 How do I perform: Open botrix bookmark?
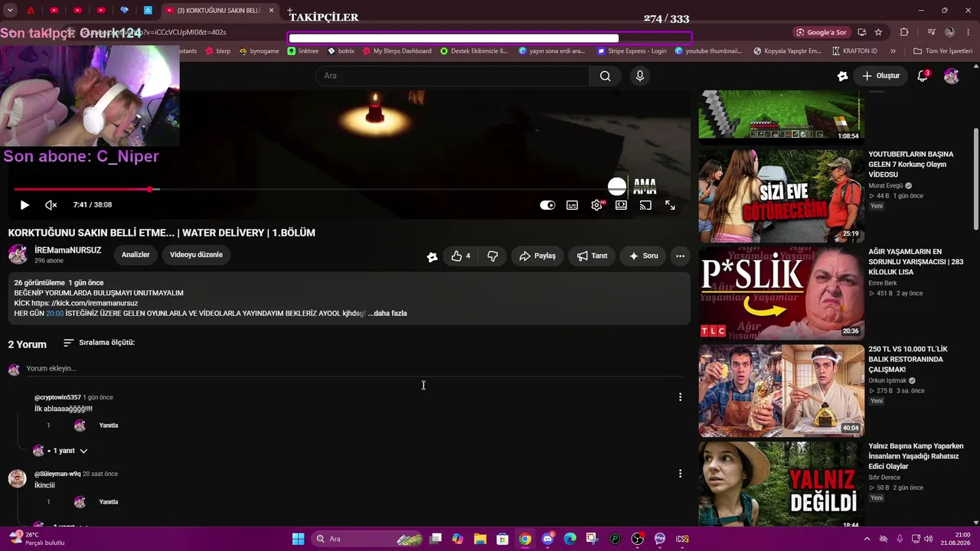341,51
